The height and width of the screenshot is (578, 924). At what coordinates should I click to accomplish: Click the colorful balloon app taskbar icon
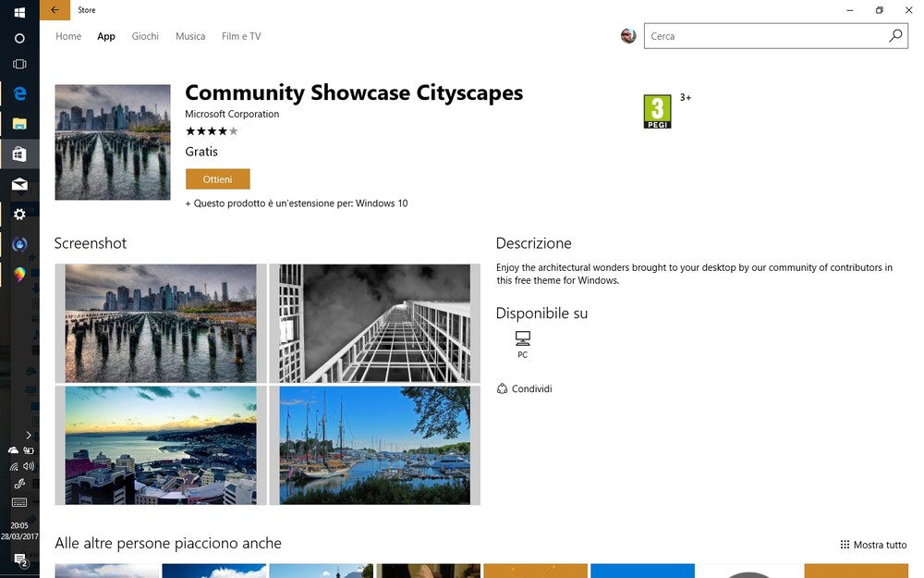(19, 275)
